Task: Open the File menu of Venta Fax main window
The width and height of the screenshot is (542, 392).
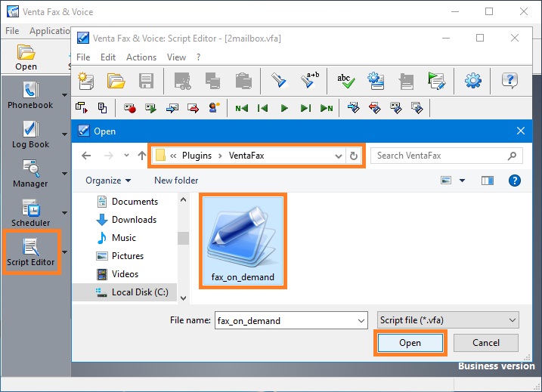Action: (x=12, y=31)
